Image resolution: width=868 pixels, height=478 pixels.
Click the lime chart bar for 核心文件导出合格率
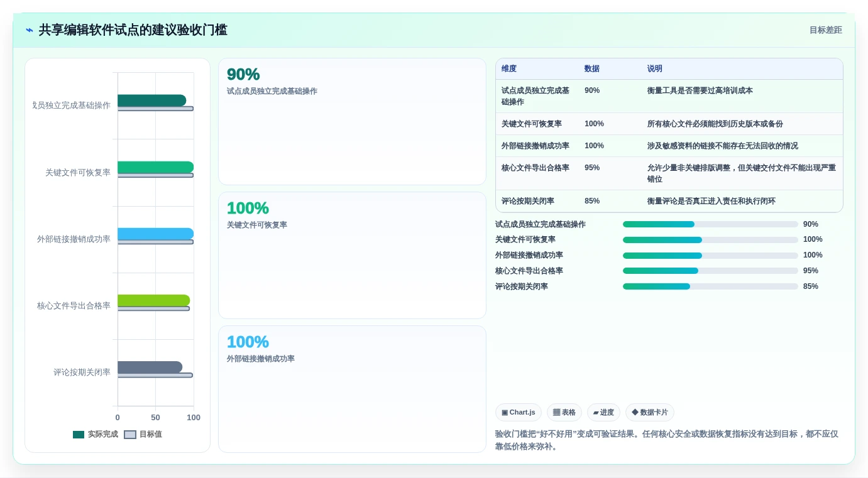153,300
